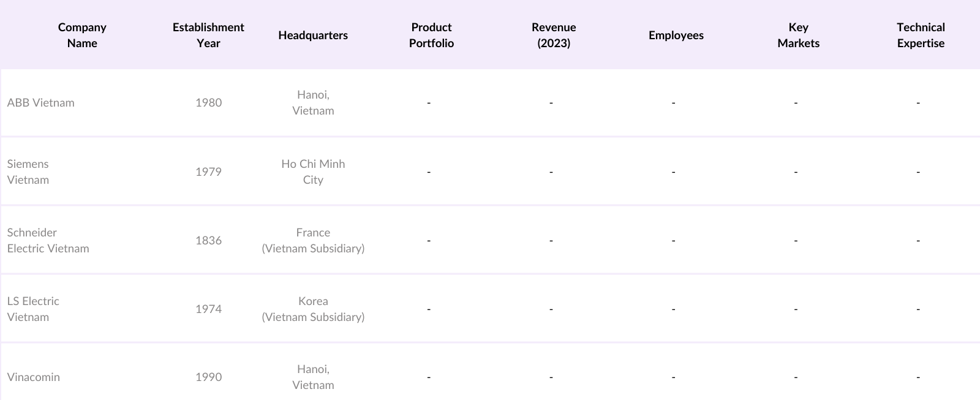Click the Korea (Vietnam Subsidiary) headquarters cell
Screen dimensions: 980x400
tap(313, 309)
